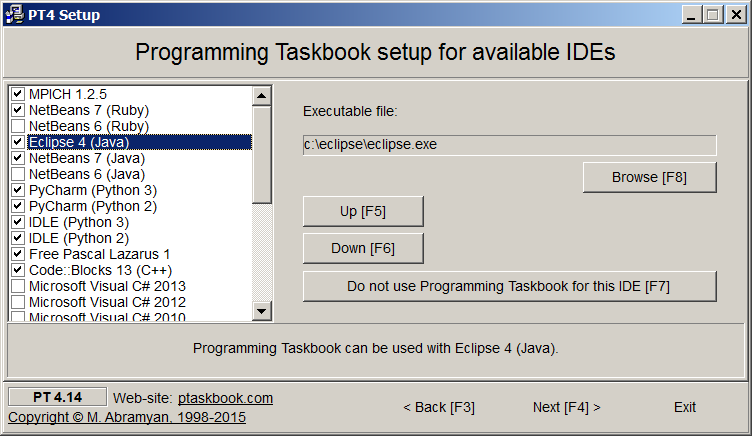Toggle the Free Pascal Lazarus 1 checkbox
Image resolution: width=752 pixels, height=436 pixels.
click(x=18, y=254)
